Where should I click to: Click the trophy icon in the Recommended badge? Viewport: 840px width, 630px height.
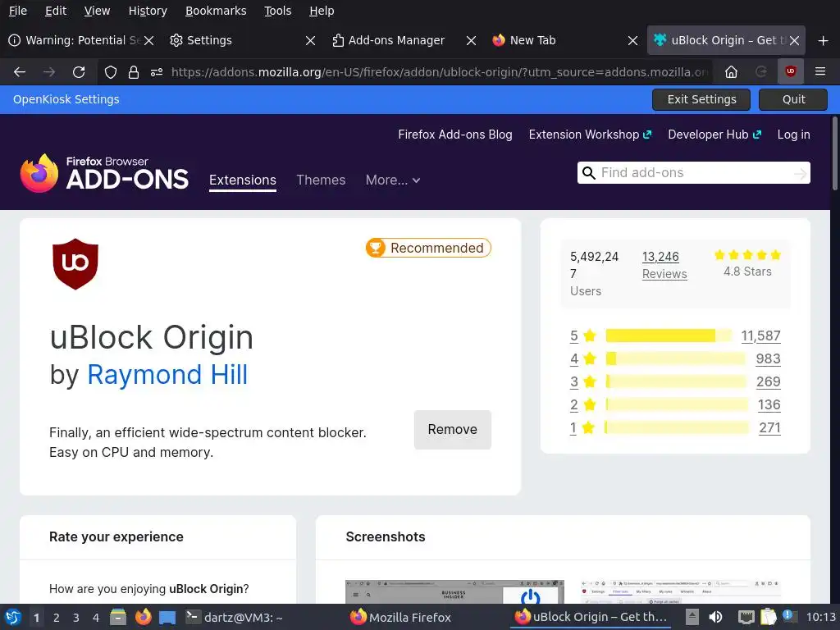[376, 248]
